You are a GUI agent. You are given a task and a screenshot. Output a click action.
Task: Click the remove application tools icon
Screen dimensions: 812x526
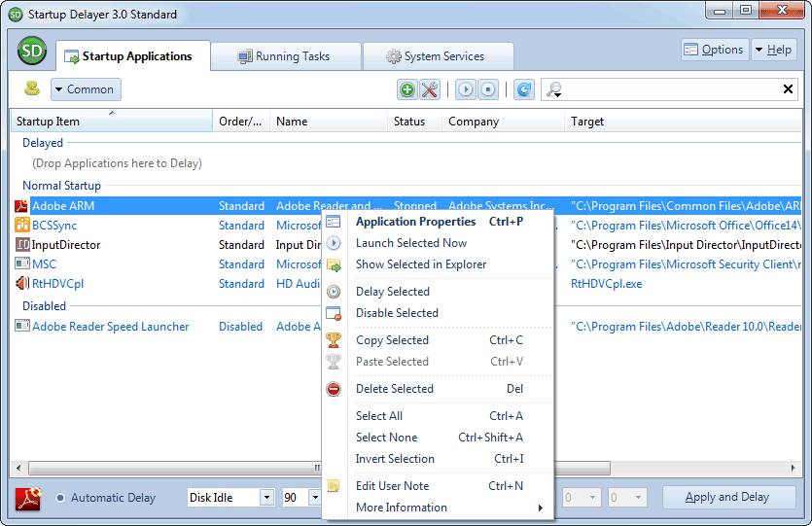point(429,89)
